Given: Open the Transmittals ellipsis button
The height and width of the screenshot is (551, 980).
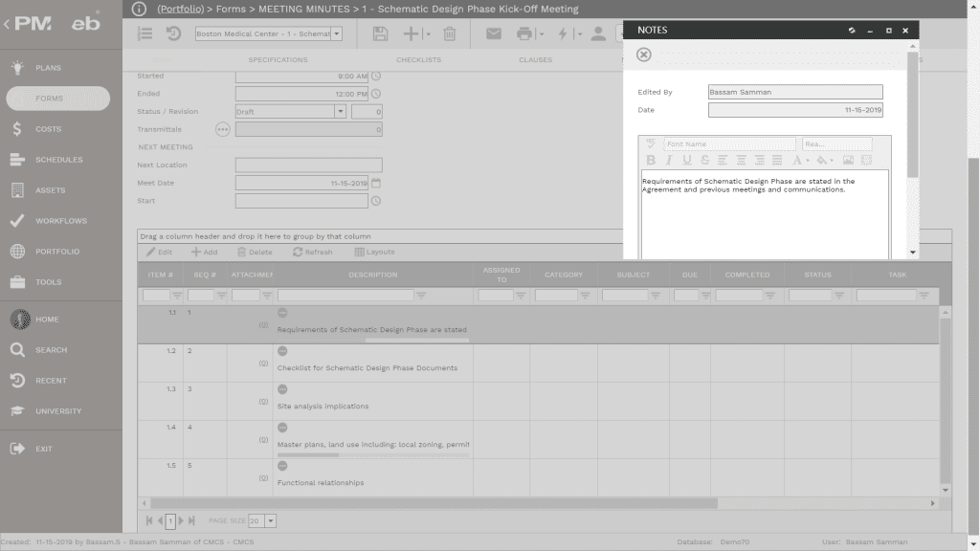Looking at the screenshot, I should click(222, 129).
